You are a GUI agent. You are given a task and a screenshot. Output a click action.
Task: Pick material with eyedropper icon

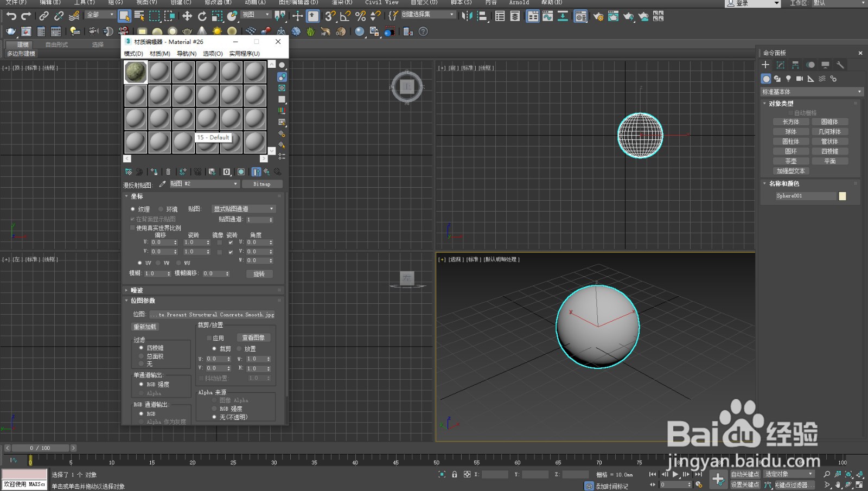(162, 184)
